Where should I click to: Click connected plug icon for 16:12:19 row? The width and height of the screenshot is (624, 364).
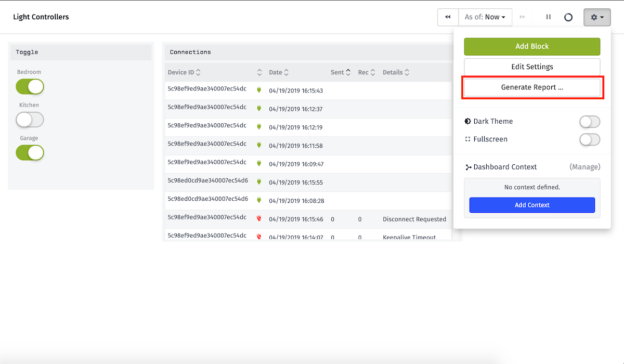click(259, 127)
